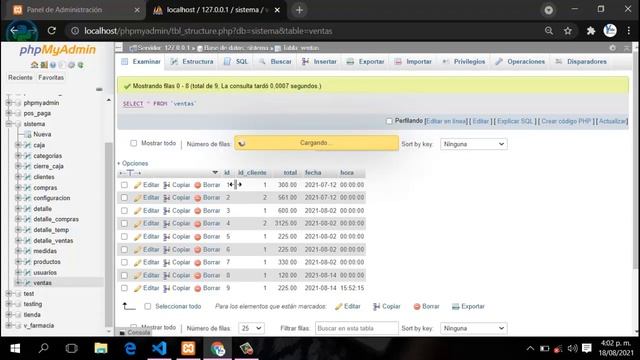Screen dimensions: 640x360
Task: Open detalle_ventas table in tree
Action: point(53,241)
